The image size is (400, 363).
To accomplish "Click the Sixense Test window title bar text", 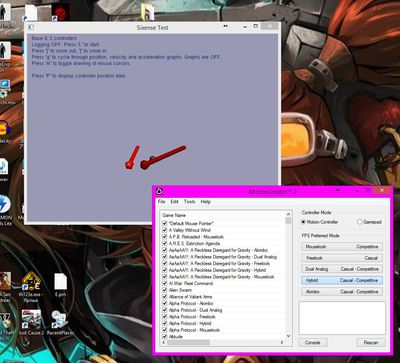I will [152, 28].
